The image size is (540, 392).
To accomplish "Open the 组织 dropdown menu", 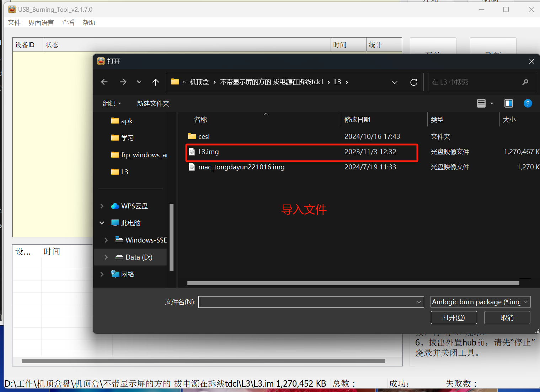I will (112, 103).
